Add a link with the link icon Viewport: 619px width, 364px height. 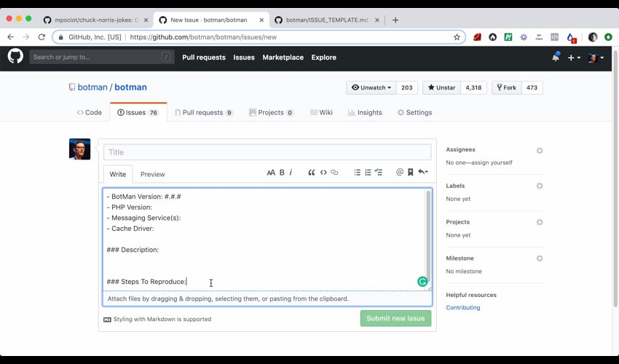point(334,173)
